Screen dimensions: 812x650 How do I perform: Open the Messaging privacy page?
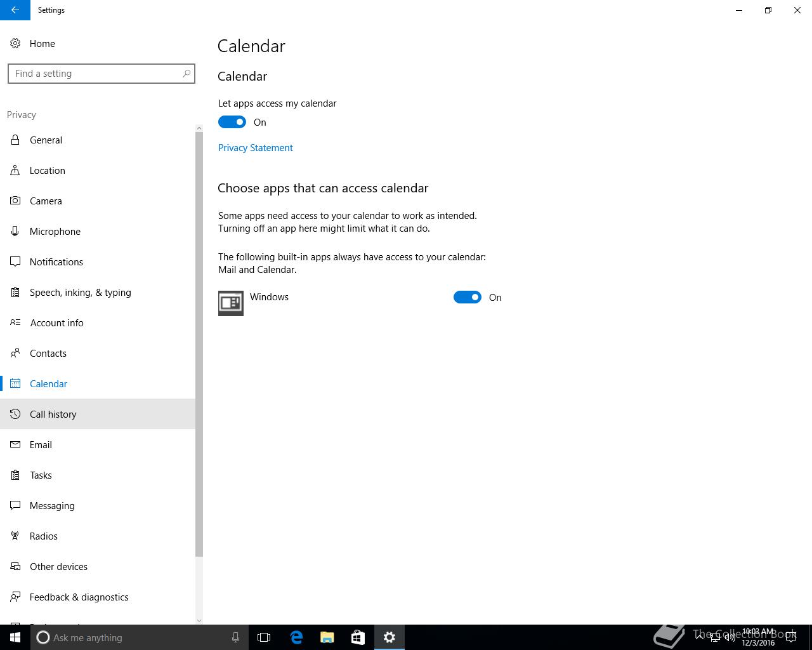[x=98, y=506]
